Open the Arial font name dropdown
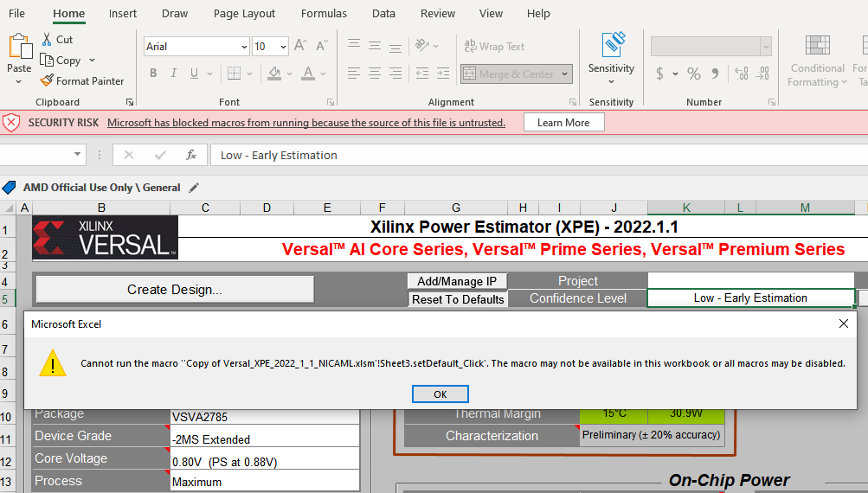Screen dimensions: 868x493 tap(244, 47)
